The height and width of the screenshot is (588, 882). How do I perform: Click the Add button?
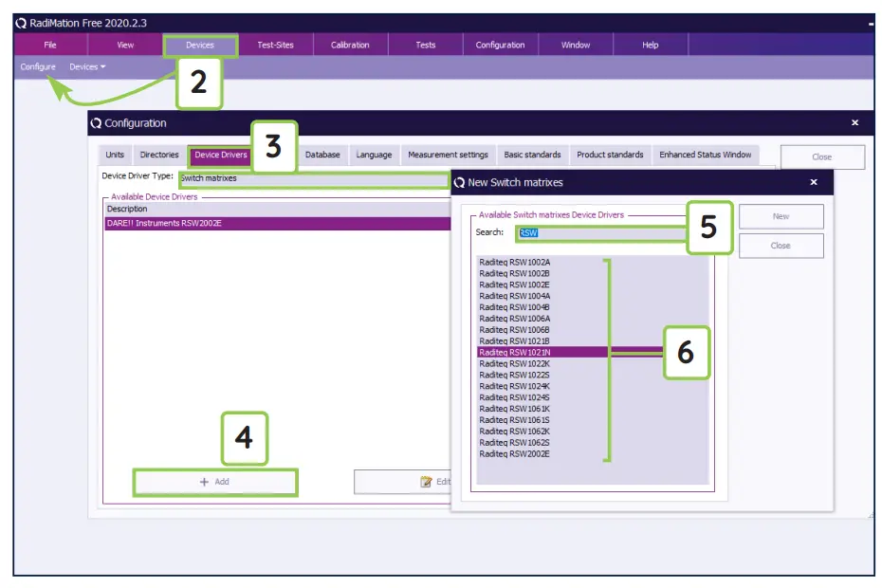(x=215, y=482)
